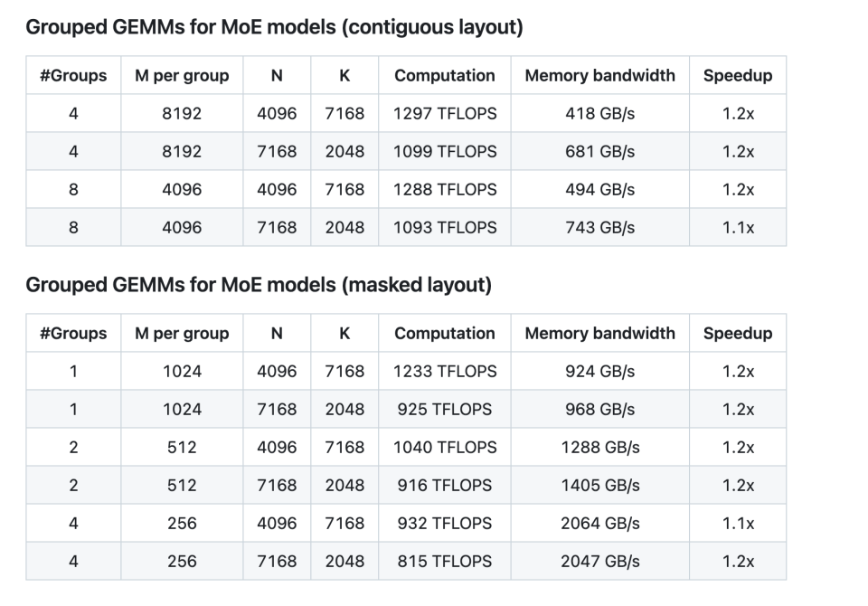The image size is (868, 606).
Task: Select the 815 TFLOPS cell
Action: click(x=444, y=561)
